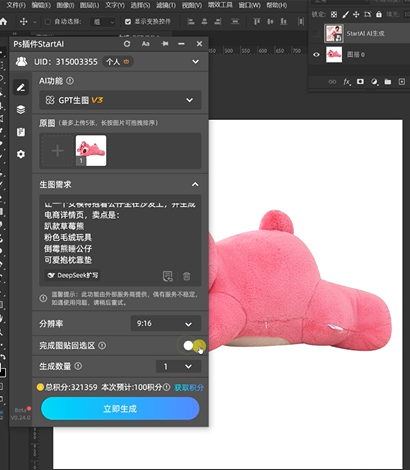Align horizontal centers in options bar
The width and height of the screenshot is (410, 470).
tap(204, 22)
